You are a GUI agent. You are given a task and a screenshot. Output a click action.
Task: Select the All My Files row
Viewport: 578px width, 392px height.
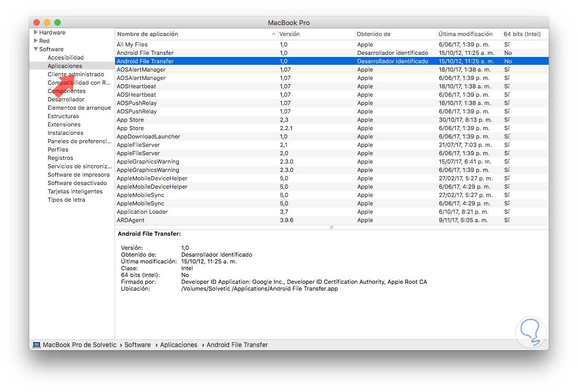332,44
